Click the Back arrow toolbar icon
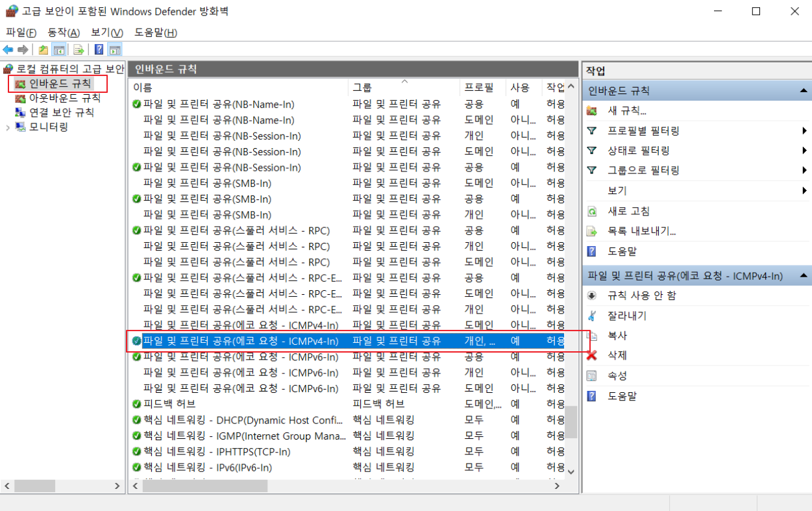Screen dimensions: 812x511 click(8, 50)
